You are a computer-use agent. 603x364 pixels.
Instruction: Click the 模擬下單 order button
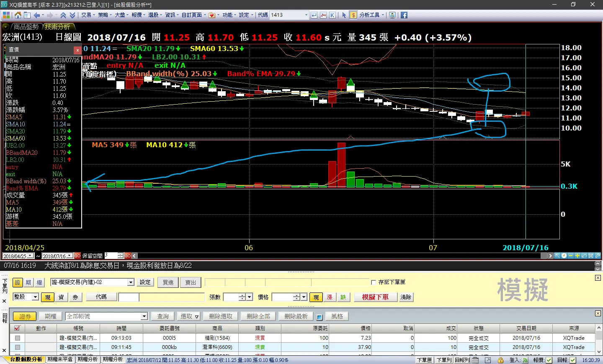(375, 297)
